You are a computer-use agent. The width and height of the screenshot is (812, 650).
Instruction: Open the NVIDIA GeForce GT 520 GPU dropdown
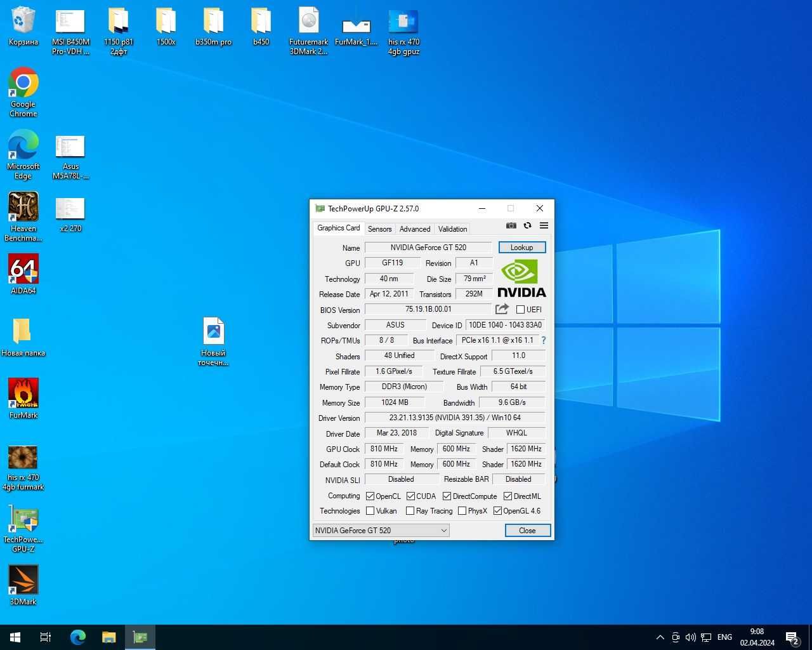click(x=381, y=531)
